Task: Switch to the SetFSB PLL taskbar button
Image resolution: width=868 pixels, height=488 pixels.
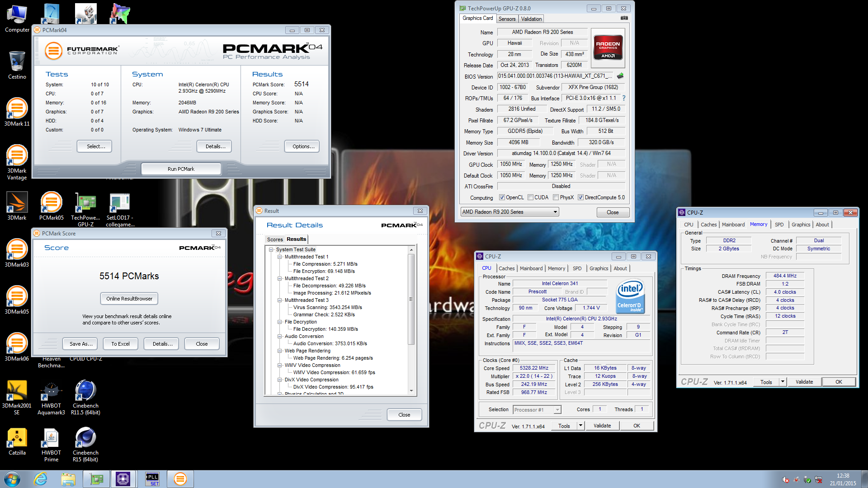Action: tap(152, 479)
